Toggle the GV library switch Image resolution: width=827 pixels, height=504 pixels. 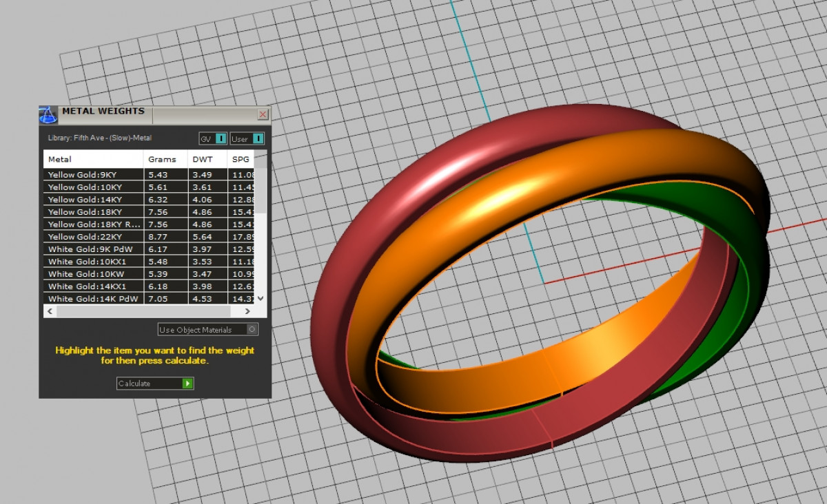pos(221,138)
